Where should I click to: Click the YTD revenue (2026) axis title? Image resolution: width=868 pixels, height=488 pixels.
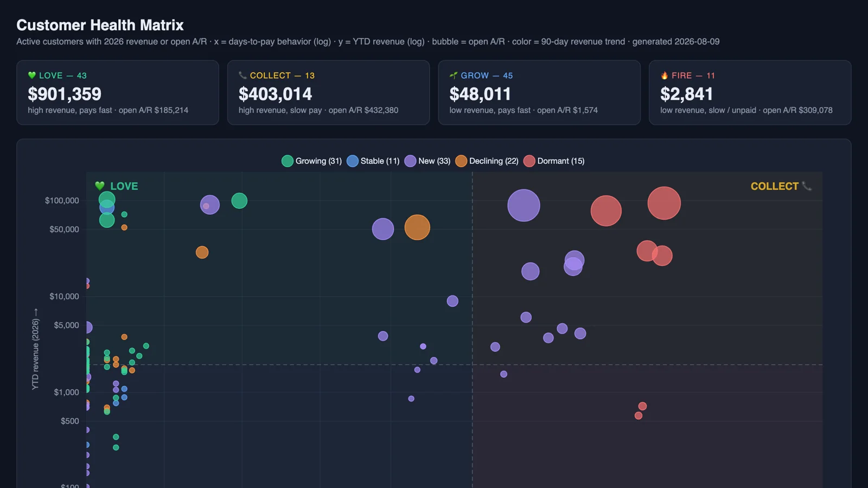click(35, 349)
